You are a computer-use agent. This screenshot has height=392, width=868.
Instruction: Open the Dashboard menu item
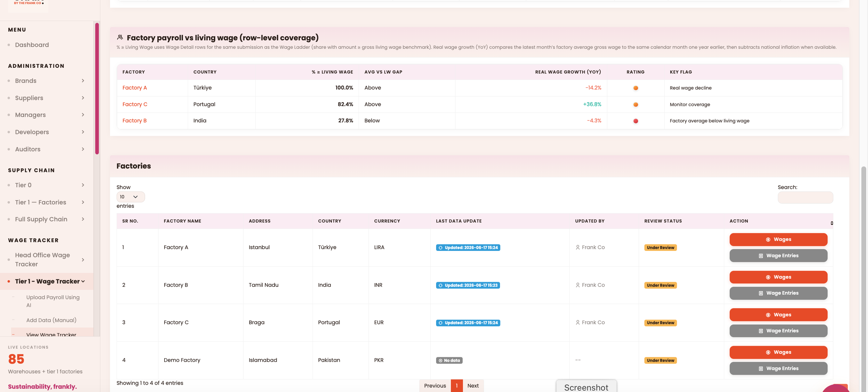pos(32,45)
